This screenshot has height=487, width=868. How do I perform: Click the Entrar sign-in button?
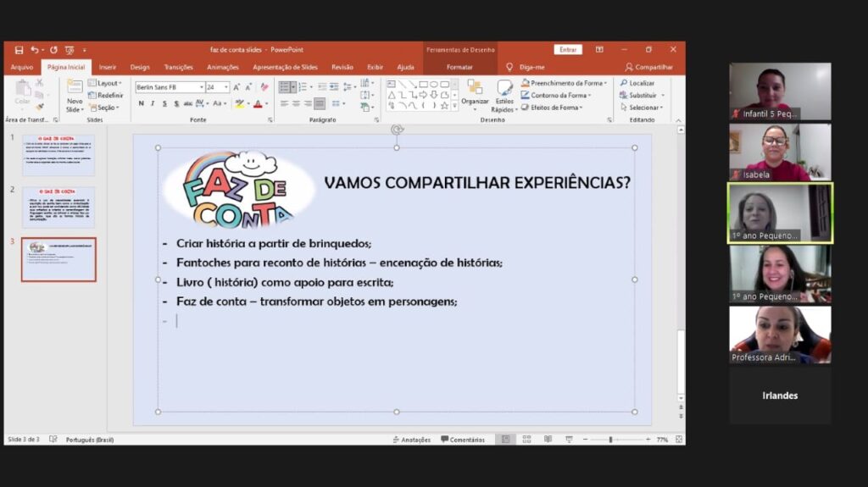pos(568,50)
